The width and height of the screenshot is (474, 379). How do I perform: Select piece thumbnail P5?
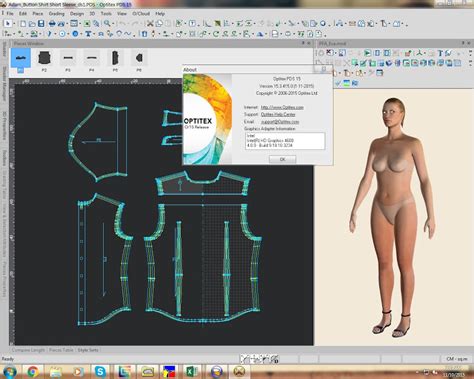tap(115, 60)
